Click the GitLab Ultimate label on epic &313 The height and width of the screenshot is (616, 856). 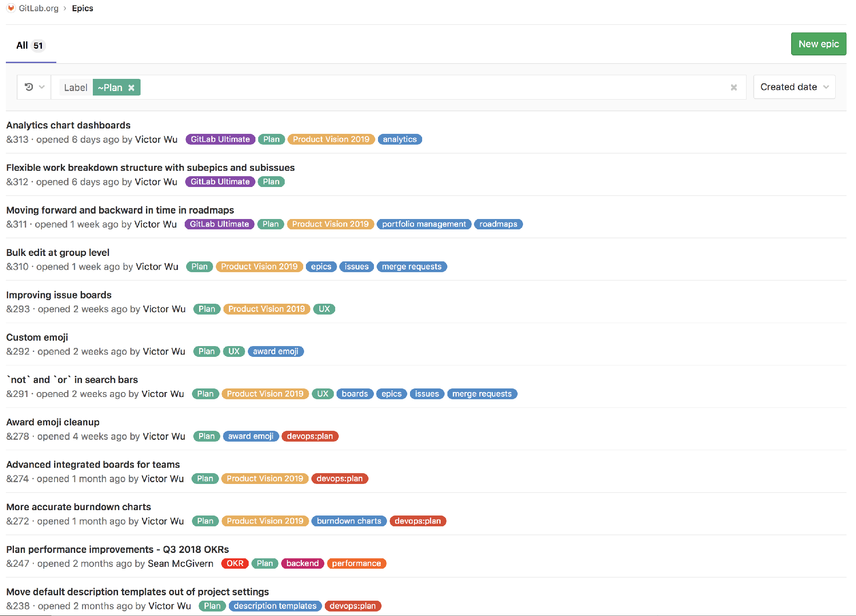(x=220, y=139)
